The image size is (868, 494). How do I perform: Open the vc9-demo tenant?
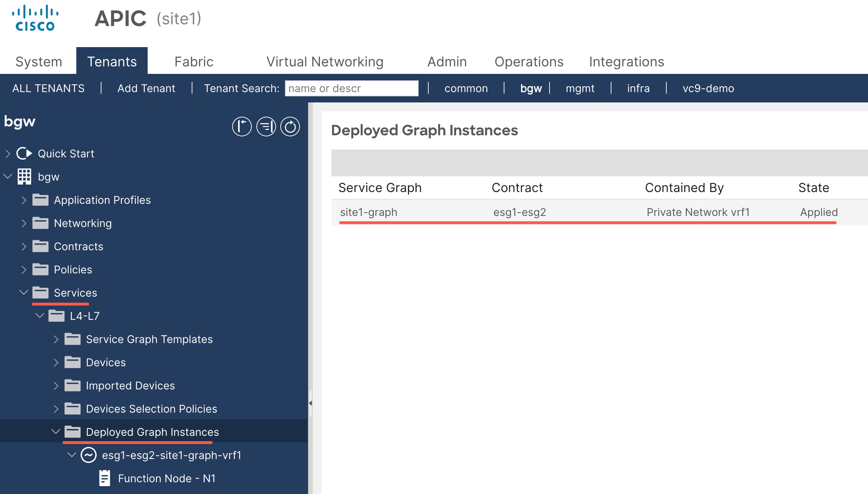(708, 88)
